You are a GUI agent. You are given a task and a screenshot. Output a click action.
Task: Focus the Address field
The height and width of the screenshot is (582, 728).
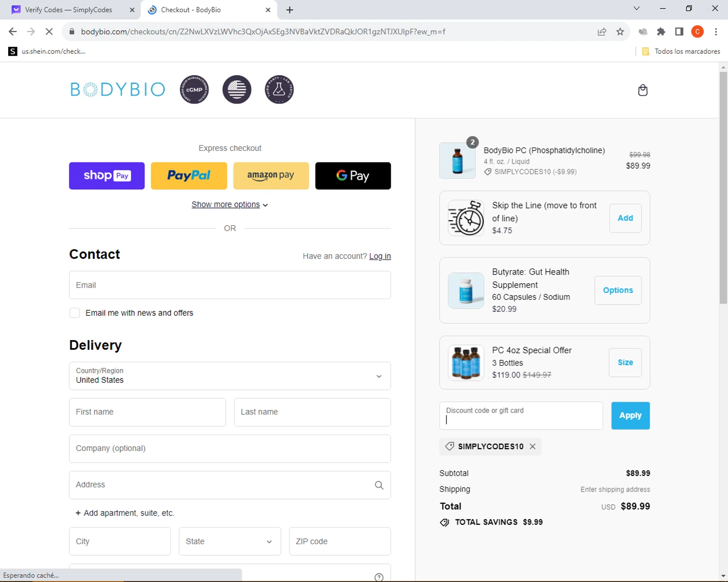click(230, 485)
